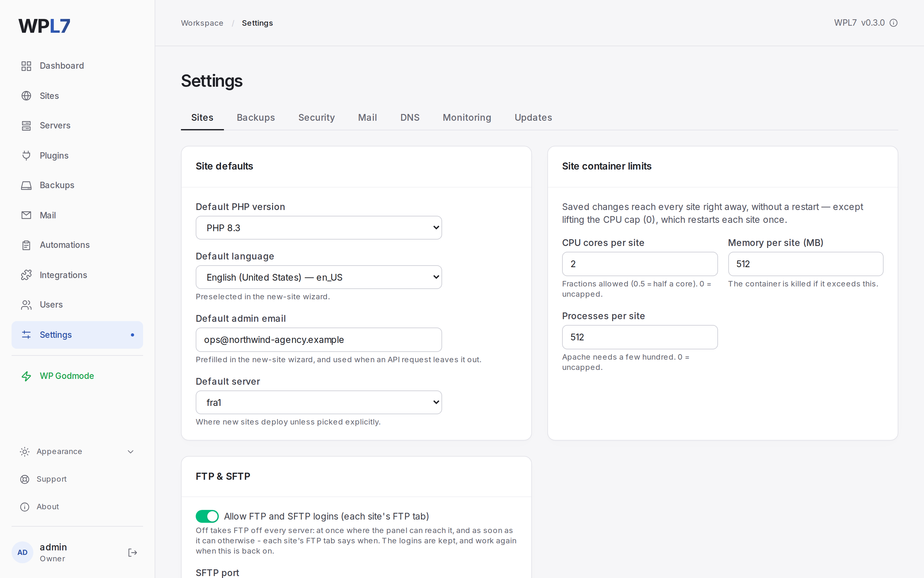Click the Servers rack icon

[26, 125]
